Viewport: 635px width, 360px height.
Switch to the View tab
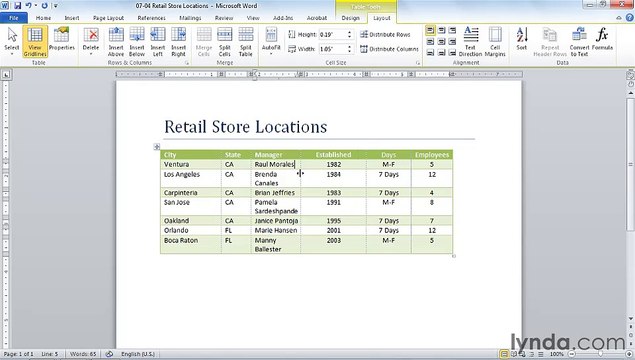(253, 18)
